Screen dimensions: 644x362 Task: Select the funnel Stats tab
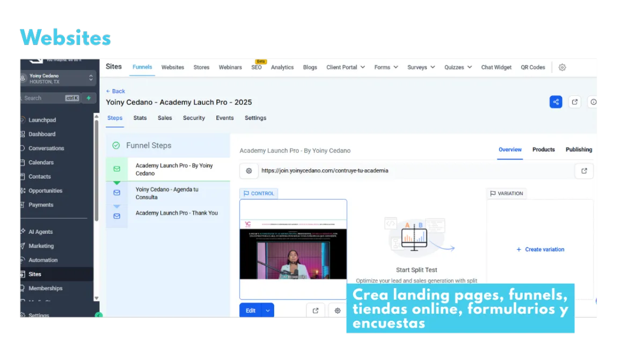coord(140,118)
